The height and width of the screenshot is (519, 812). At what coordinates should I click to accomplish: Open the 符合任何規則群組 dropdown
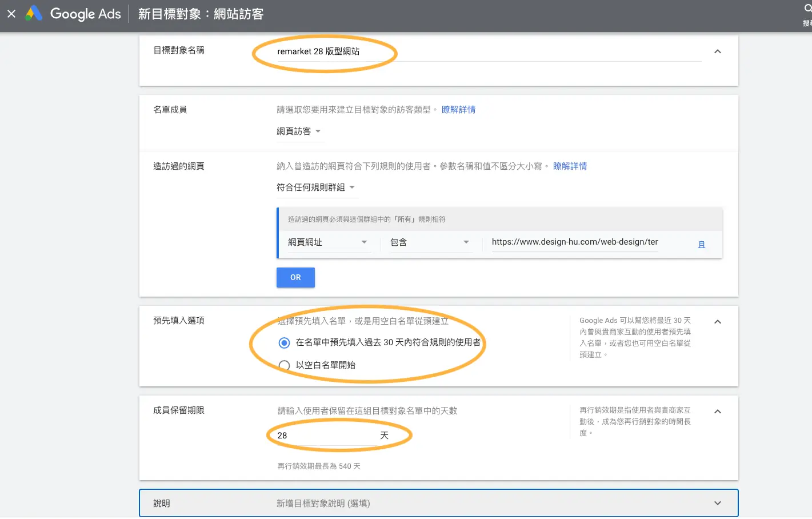pos(317,187)
